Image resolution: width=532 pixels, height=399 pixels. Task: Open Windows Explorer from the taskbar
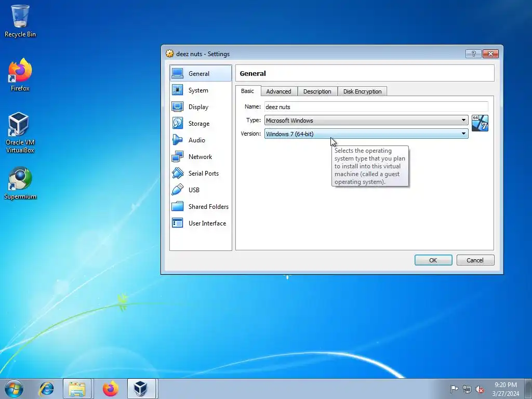(77, 389)
